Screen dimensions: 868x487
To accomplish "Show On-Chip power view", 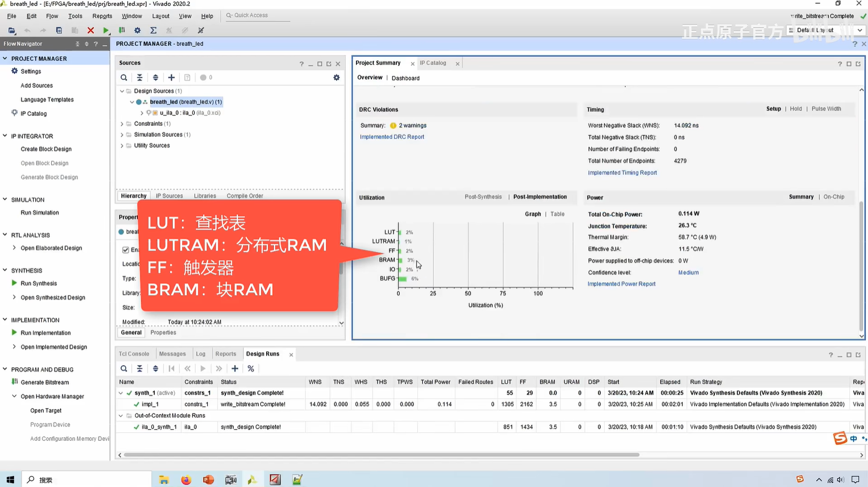I will (834, 197).
